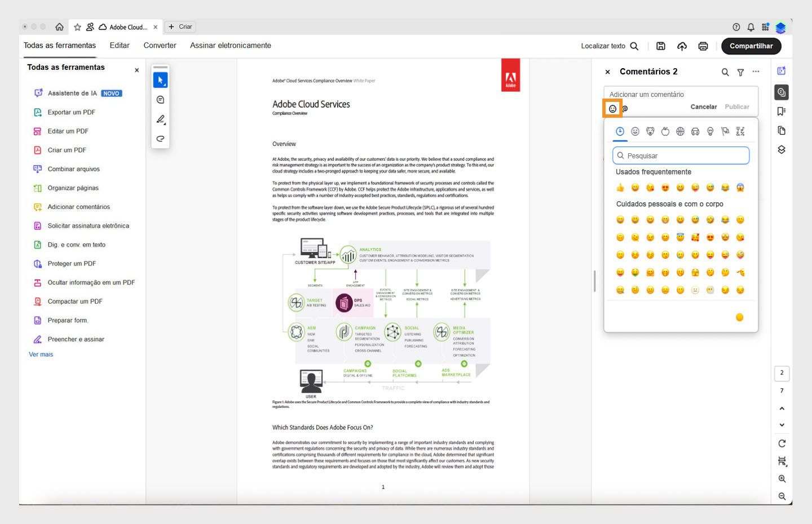Open the emoji skin tone picker
The height and width of the screenshot is (524, 812).
click(740, 317)
